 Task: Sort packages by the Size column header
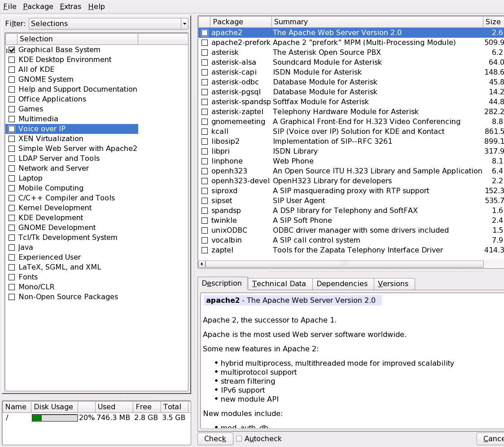[x=492, y=22]
